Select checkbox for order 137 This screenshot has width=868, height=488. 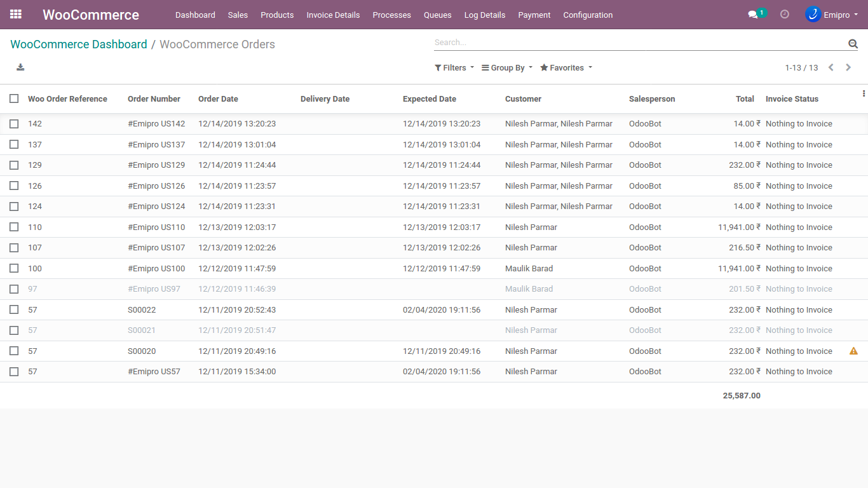14,144
